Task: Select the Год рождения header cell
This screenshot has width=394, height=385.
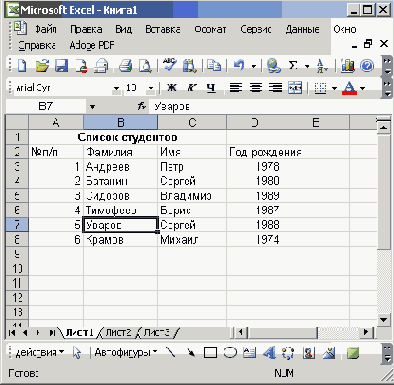Action: point(288,152)
